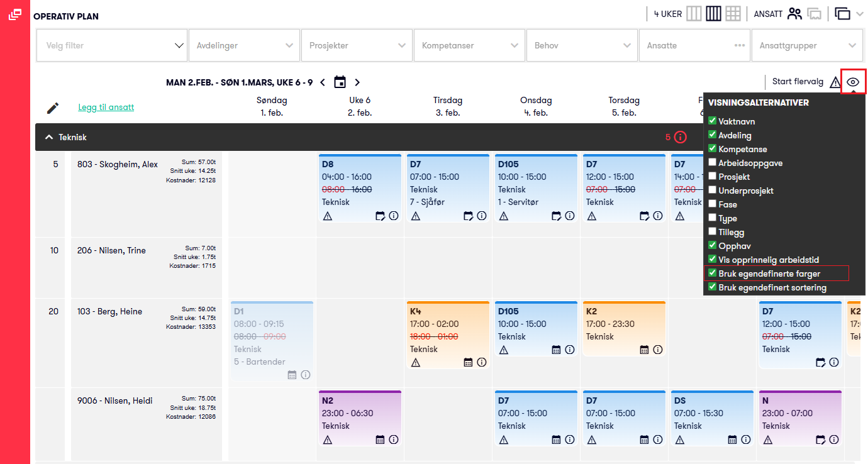Go to next period with right arrow
The height and width of the screenshot is (464, 868).
tap(357, 82)
